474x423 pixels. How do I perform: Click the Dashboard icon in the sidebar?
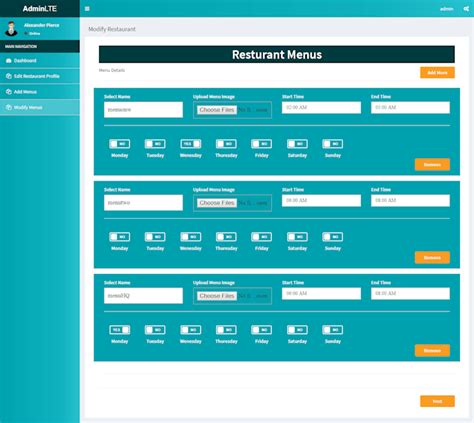click(x=9, y=61)
